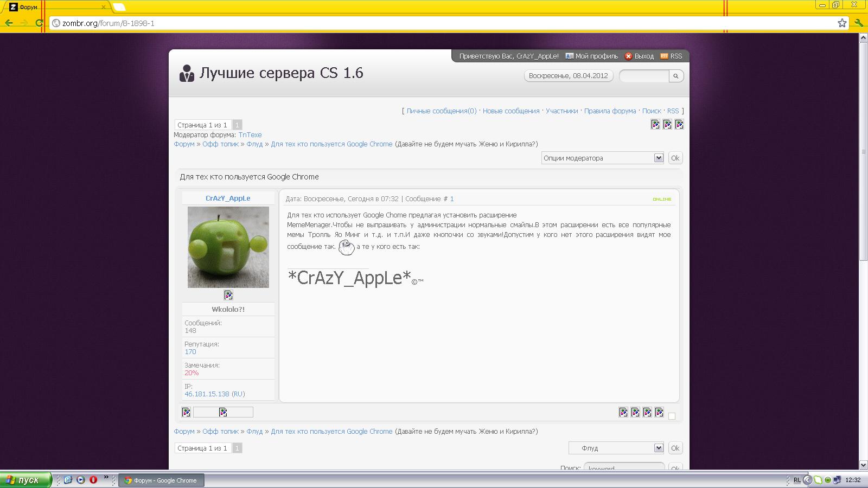Image resolution: width=868 pixels, height=488 pixels.
Task: Click the profile card icon before Мой профиль
Action: click(569, 56)
